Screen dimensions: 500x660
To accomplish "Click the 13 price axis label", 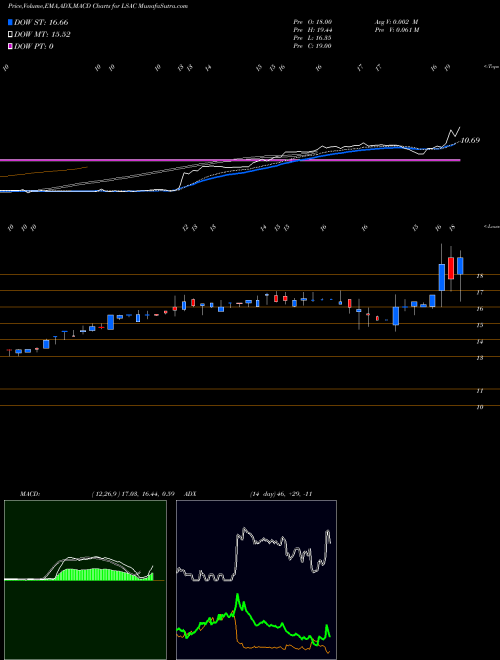I will pos(479,358).
